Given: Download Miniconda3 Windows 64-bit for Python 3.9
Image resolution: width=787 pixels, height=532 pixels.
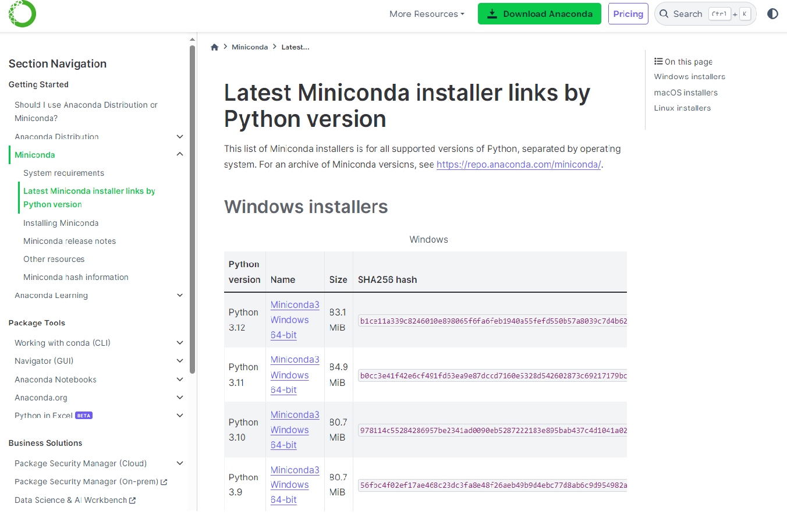Looking at the screenshot, I should 295,485.
